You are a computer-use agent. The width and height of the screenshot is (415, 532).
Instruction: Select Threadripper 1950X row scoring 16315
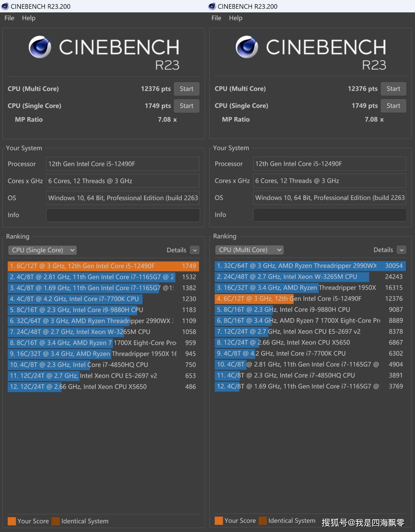click(310, 288)
